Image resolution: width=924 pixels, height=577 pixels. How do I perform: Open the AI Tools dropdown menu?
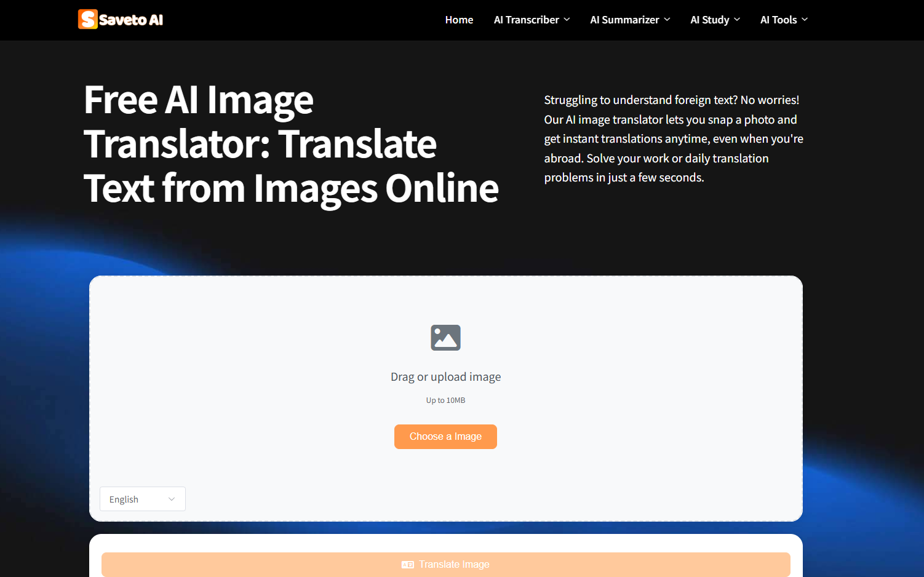coord(778,19)
